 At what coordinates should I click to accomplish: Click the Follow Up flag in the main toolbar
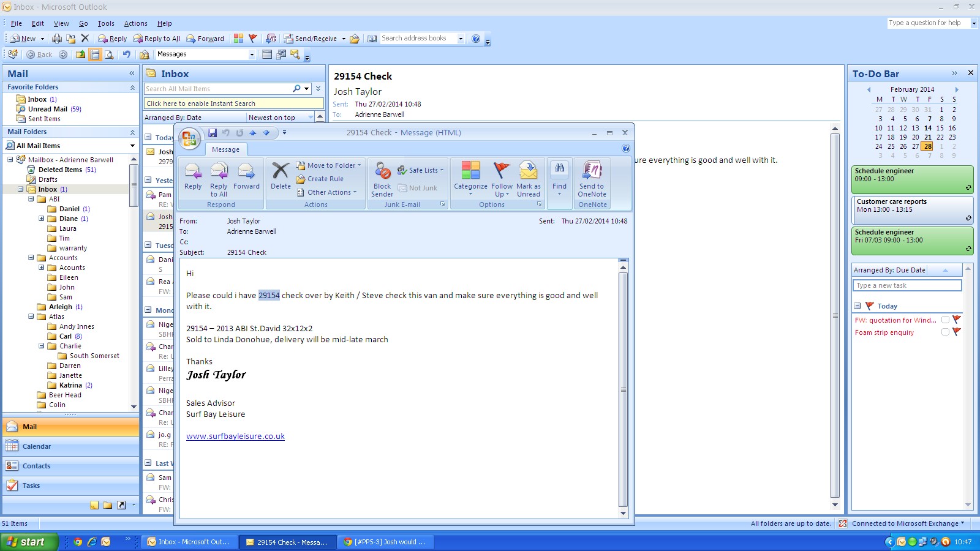coord(252,39)
